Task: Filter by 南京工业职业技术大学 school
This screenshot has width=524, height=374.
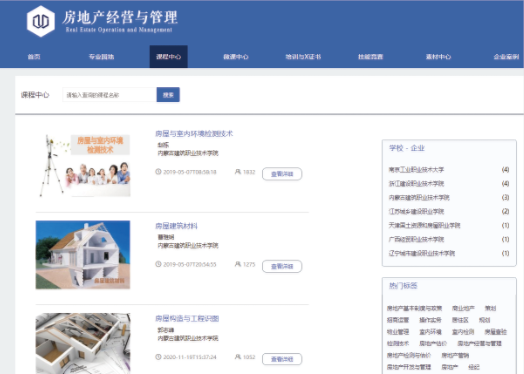Action: pos(416,170)
